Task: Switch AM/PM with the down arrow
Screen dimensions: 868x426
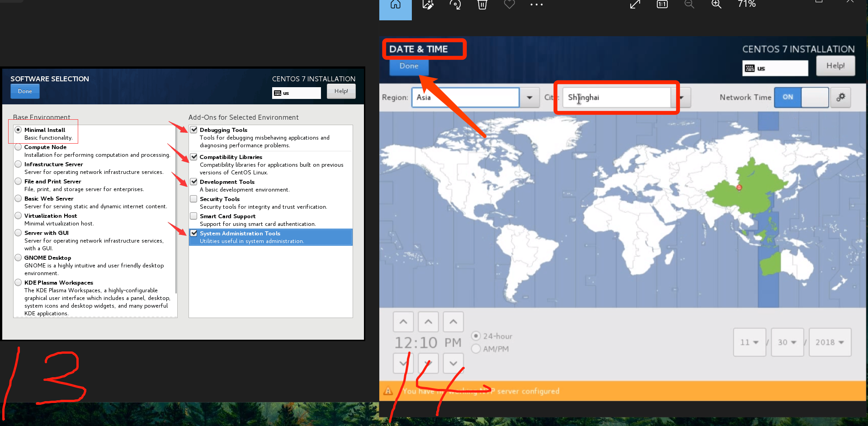Action: (453, 363)
